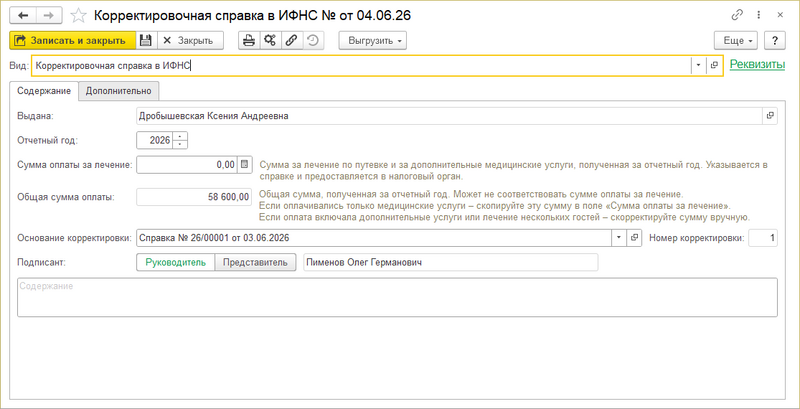Click the Номер корректировки label

[x=696, y=238]
